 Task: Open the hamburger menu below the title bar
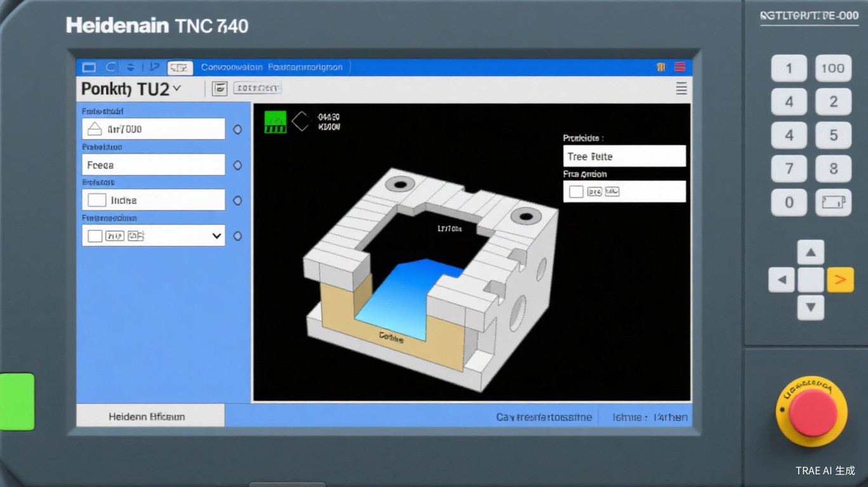(681, 89)
